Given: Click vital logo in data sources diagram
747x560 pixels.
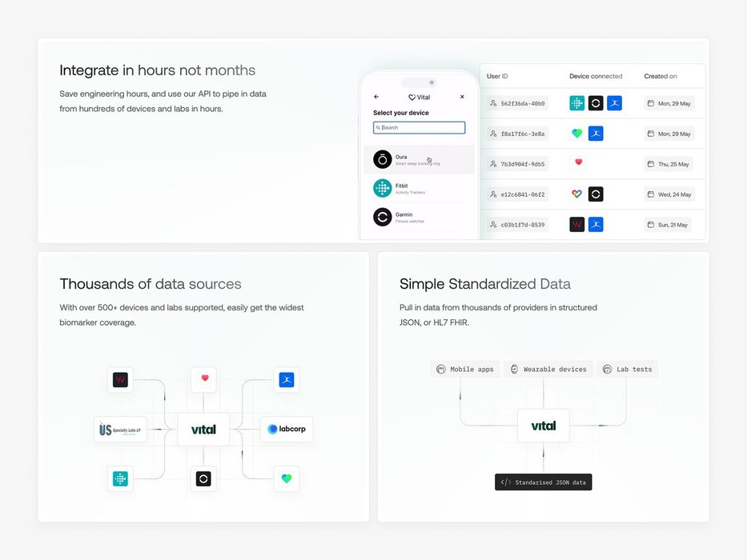Looking at the screenshot, I should point(203,430).
